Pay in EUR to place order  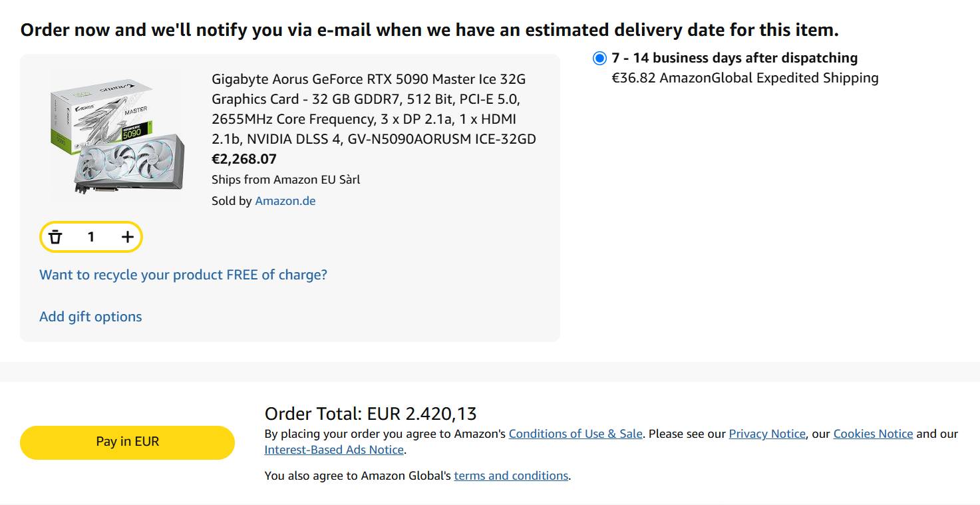[127, 442]
